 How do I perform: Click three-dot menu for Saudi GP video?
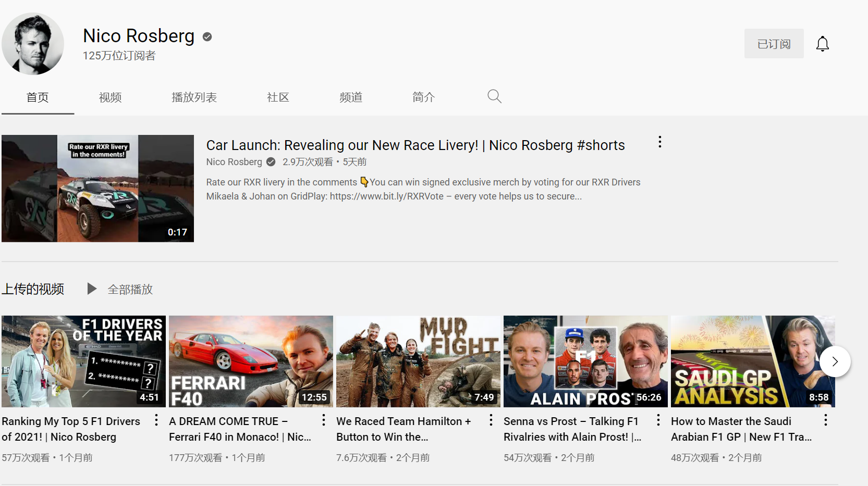tap(825, 420)
